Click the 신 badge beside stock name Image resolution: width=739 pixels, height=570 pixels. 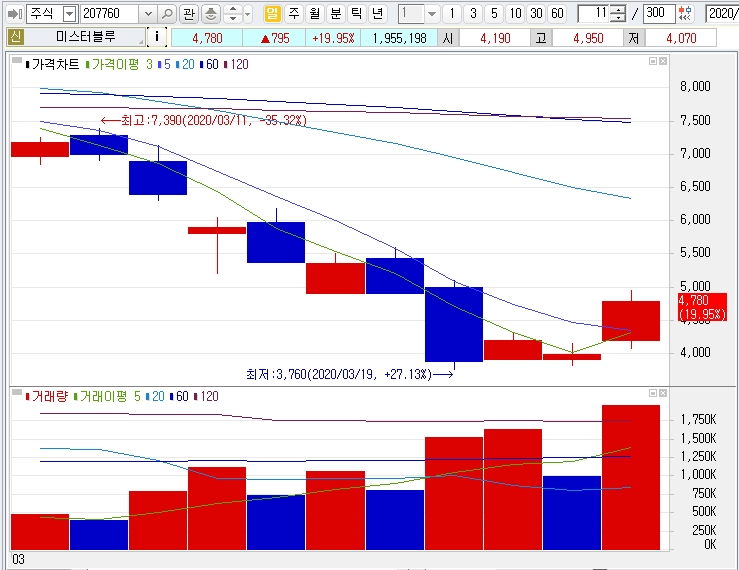coord(16,37)
